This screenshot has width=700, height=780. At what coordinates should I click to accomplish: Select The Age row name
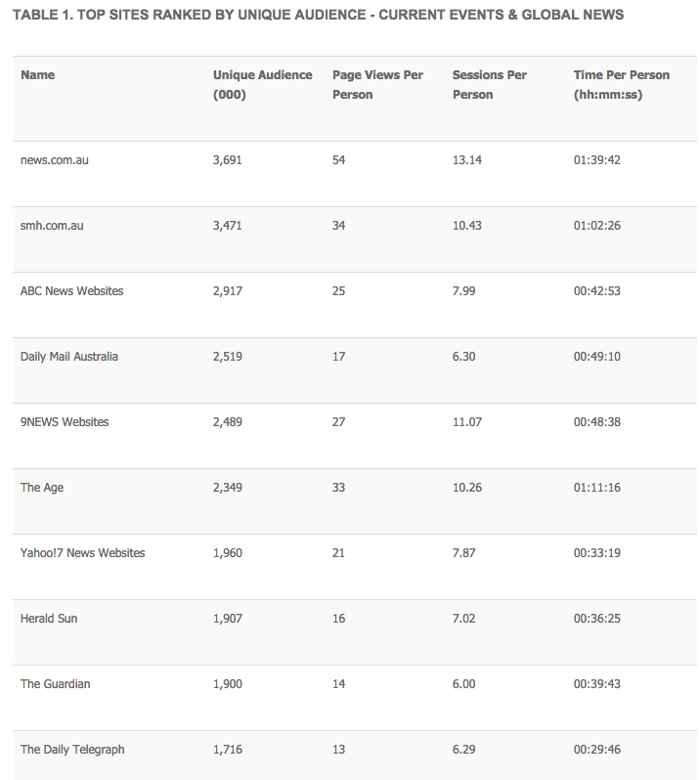coord(42,488)
